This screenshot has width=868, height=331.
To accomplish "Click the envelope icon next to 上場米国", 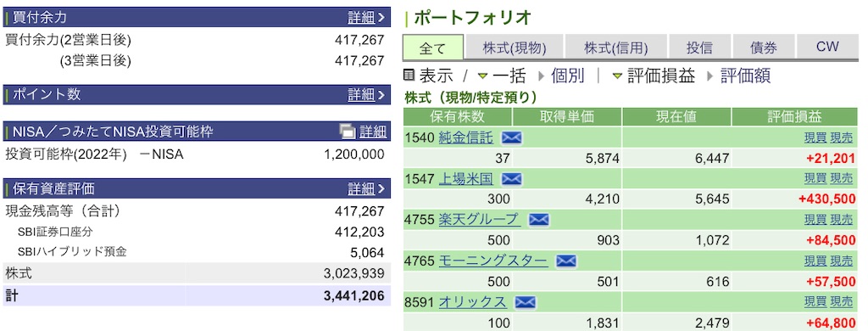I will click(x=511, y=179).
